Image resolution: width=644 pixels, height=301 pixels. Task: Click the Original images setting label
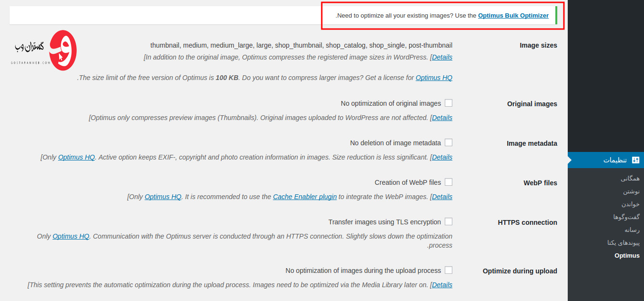coord(532,104)
